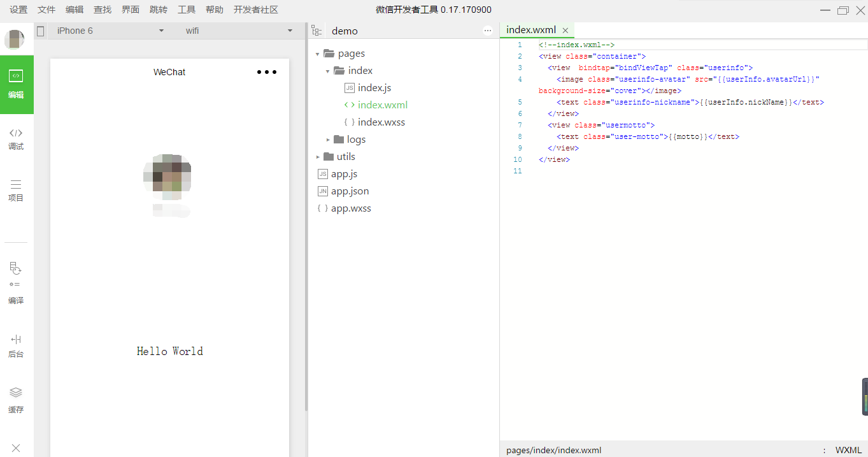Open the iPhone 6 device dropdown
This screenshot has height=457, width=868.
[x=110, y=31]
